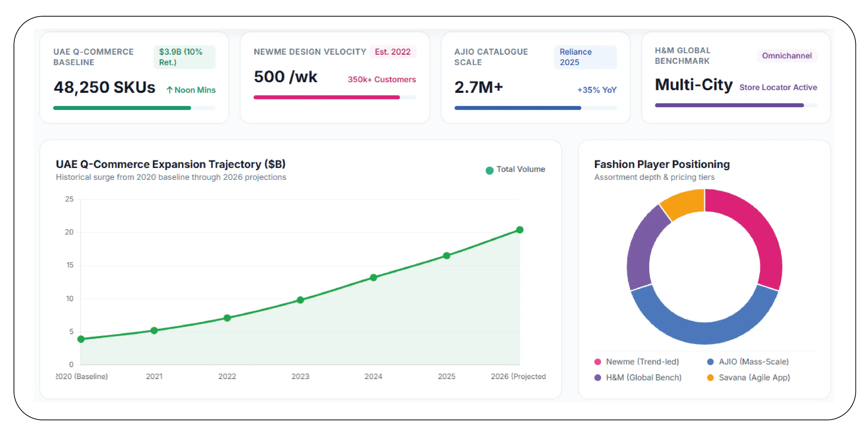Click the 2021 data point on the line
This screenshot has width=868, height=431.
pos(154,330)
